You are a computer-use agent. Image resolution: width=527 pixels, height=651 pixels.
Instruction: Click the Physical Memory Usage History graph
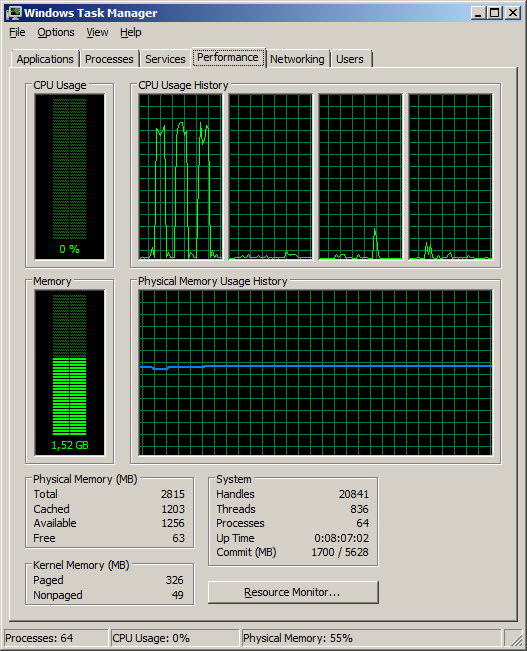(316, 373)
